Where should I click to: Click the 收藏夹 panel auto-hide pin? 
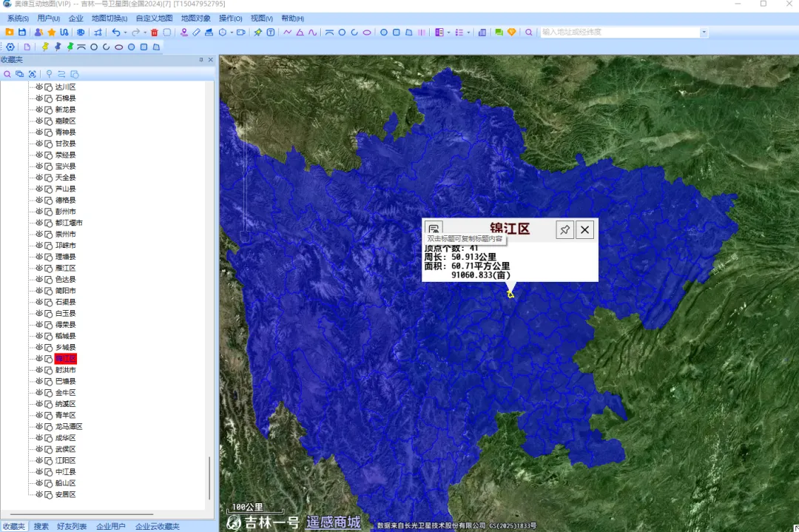point(200,60)
